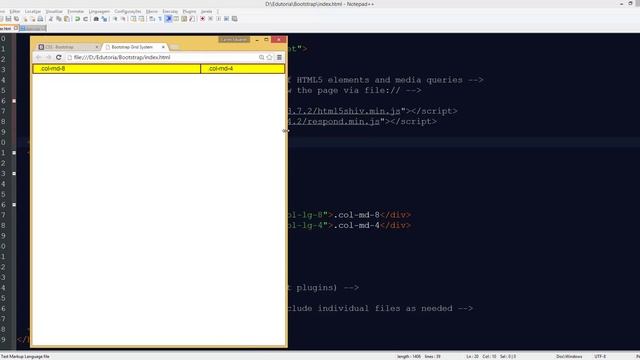Click the Copy toolbar icon

(x=59, y=19)
